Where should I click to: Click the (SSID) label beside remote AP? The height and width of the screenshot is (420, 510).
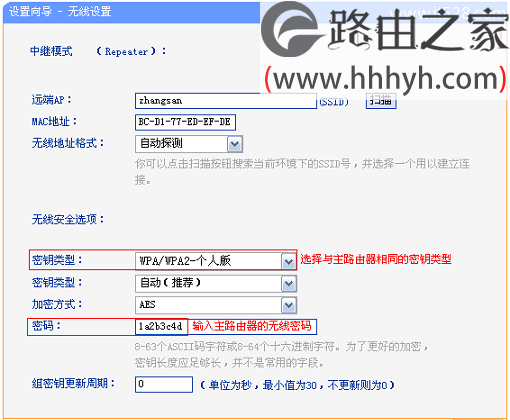(x=334, y=102)
